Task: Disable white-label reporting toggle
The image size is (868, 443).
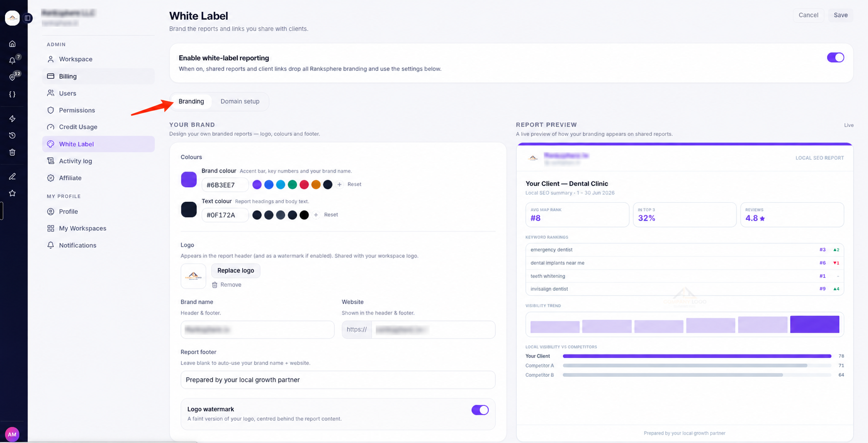Action: [835, 57]
